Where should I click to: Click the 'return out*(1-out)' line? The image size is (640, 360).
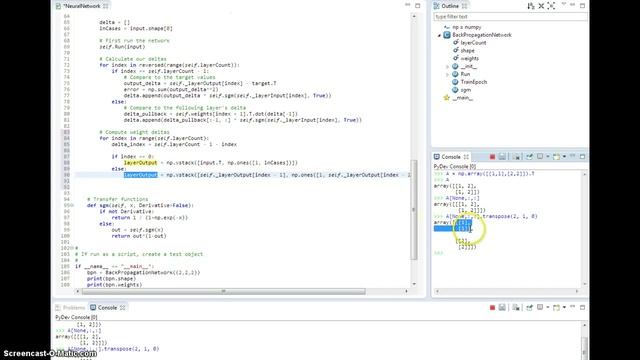coord(139,236)
